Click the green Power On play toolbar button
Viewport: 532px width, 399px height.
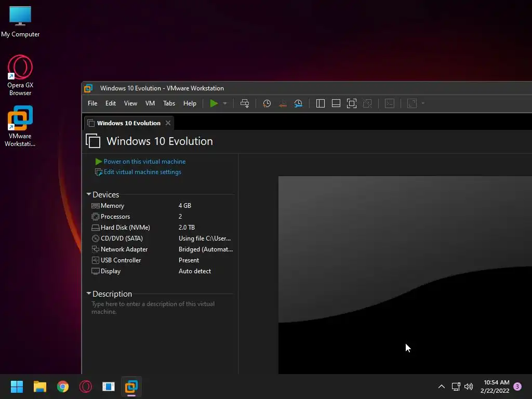tap(214, 103)
